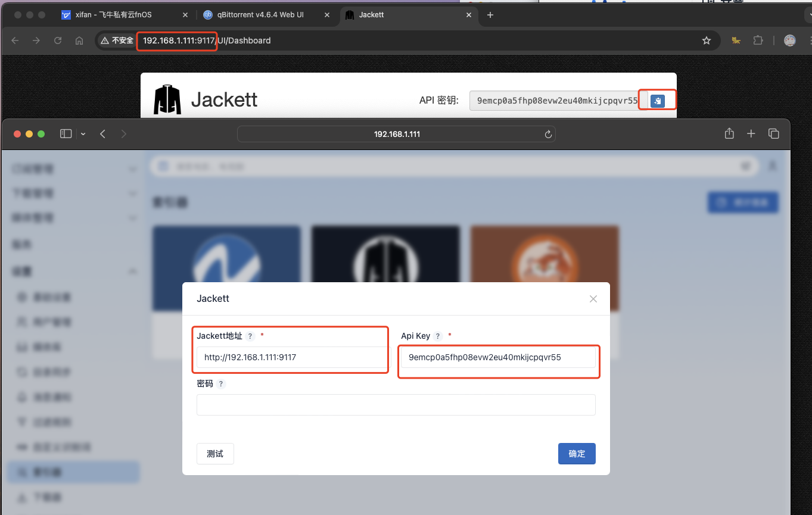Show help for 密码 field
Image resolution: width=812 pixels, height=515 pixels.
221,384
